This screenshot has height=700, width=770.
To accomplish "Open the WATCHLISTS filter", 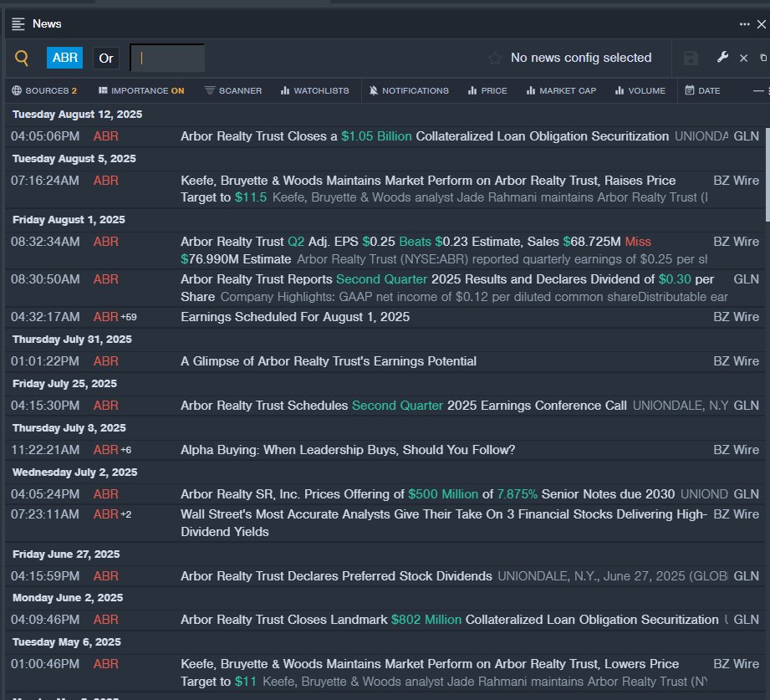I will (x=315, y=90).
